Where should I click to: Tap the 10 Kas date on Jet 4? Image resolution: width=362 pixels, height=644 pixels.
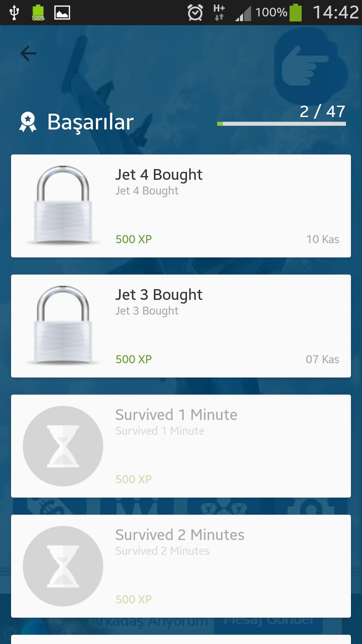pyautogui.click(x=322, y=239)
